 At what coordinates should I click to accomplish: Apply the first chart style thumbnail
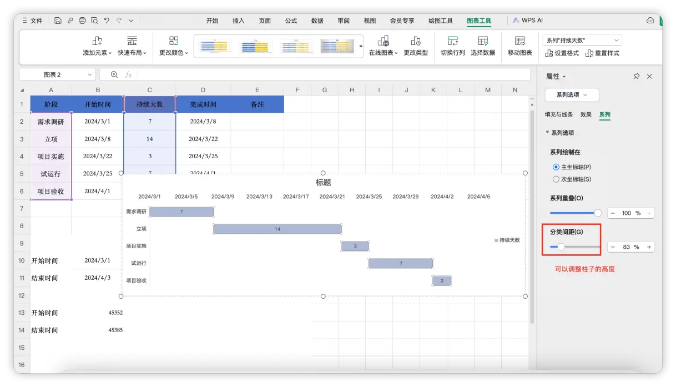pyautogui.click(x=214, y=46)
